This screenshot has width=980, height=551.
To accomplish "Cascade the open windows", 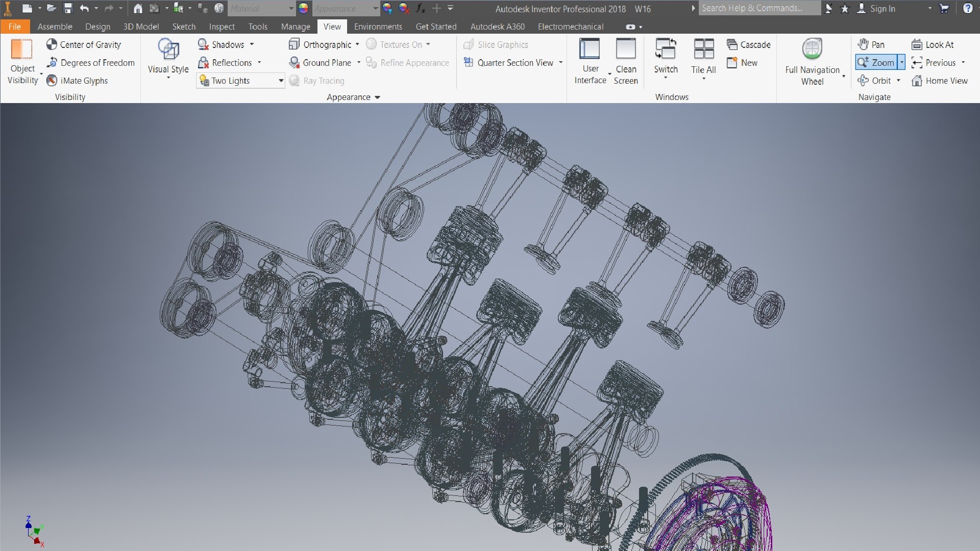I will point(749,44).
